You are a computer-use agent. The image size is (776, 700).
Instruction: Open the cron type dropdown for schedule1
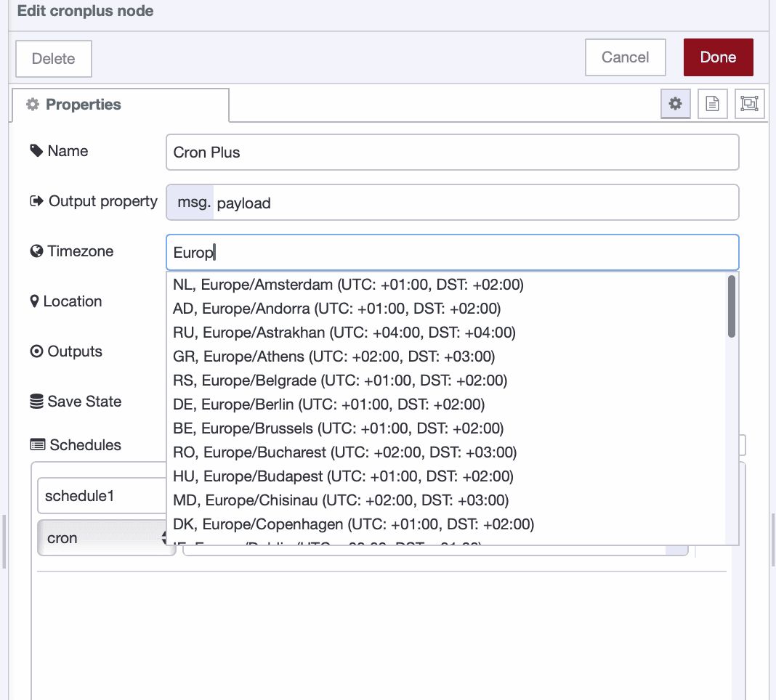(x=106, y=537)
